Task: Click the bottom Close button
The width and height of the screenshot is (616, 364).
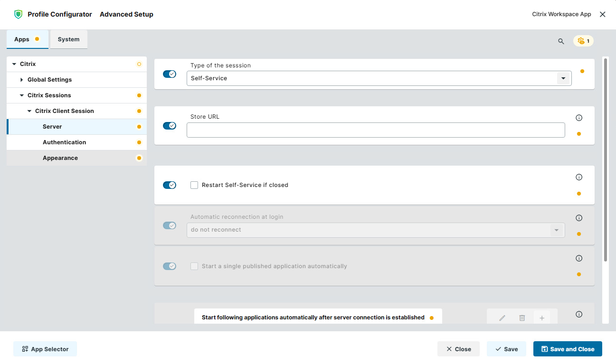Action: pos(458,349)
